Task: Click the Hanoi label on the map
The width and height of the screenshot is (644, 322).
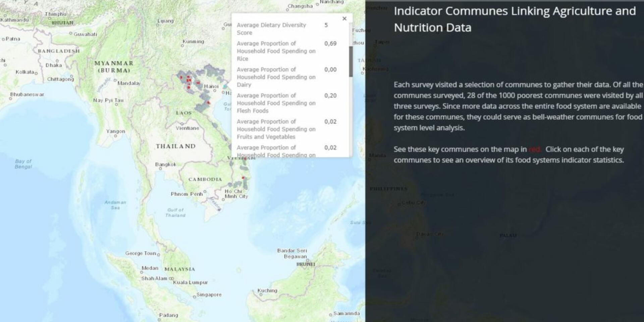Action: coord(211,87)
